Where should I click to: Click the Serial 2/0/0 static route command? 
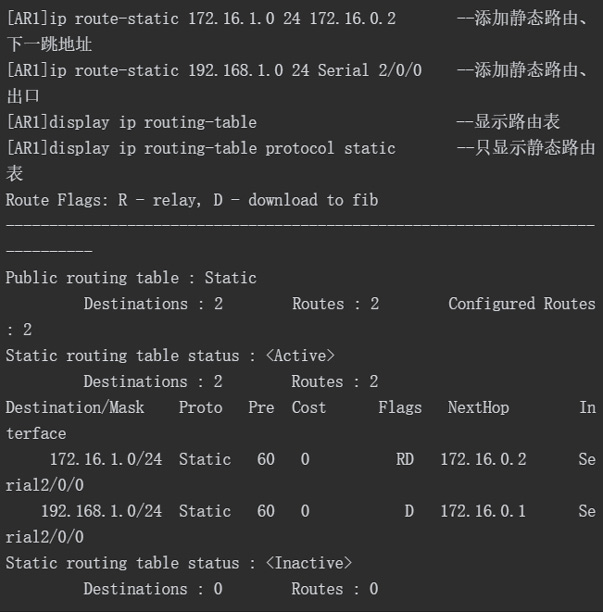click(x=214, y=70)
